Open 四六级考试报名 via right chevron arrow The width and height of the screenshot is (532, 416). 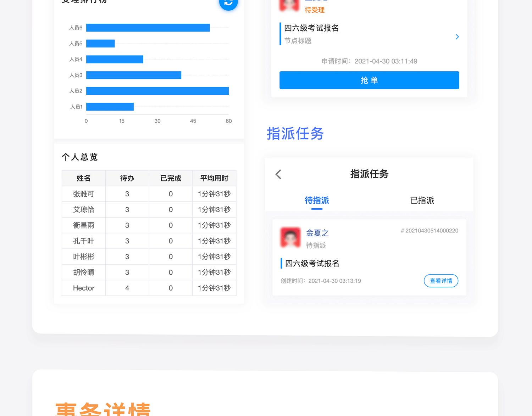(457, 37)
